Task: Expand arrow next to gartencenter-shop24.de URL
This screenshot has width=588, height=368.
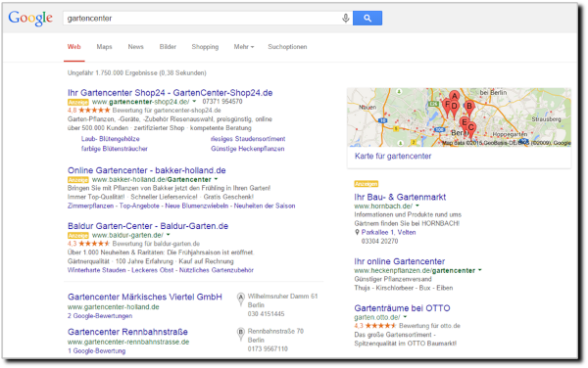Action: coord(194,102)
